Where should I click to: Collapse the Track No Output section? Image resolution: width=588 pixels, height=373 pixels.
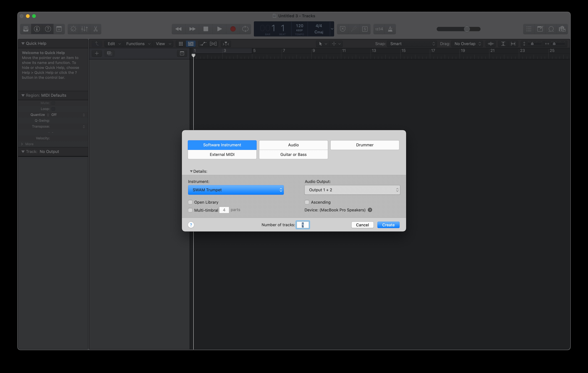click(x=23, y=152)
